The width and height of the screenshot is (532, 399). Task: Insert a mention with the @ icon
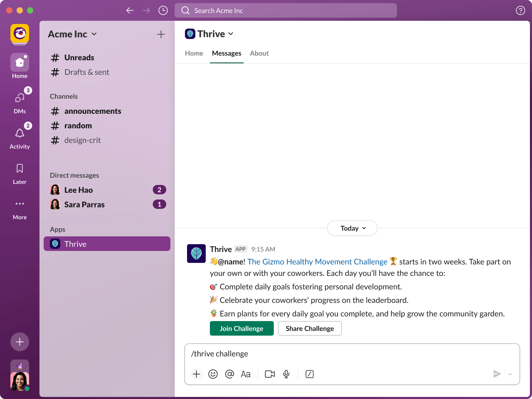click(230, 374)
